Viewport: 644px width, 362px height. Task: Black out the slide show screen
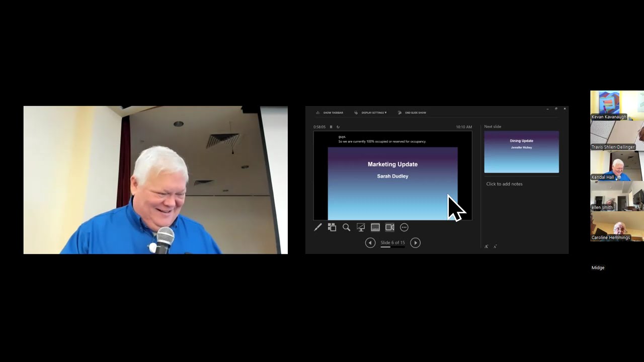tap(361, 227)
